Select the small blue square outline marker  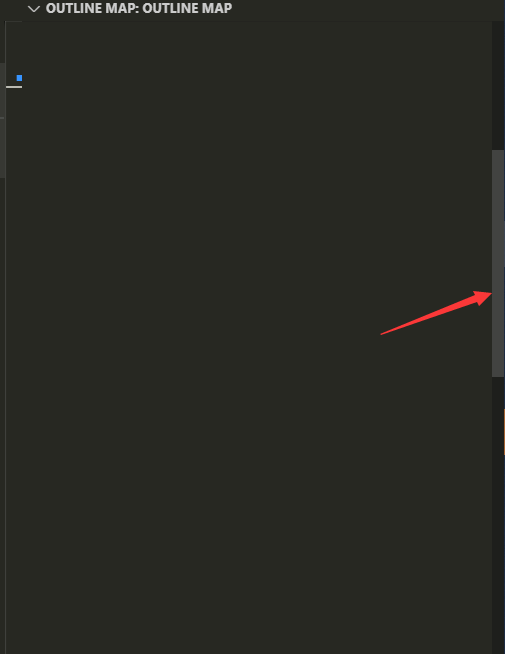[19, 78]
